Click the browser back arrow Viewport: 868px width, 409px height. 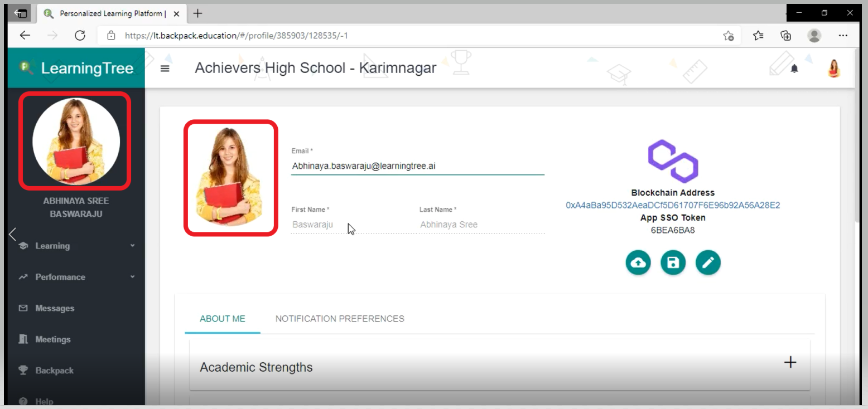click(x=25, y=36)
